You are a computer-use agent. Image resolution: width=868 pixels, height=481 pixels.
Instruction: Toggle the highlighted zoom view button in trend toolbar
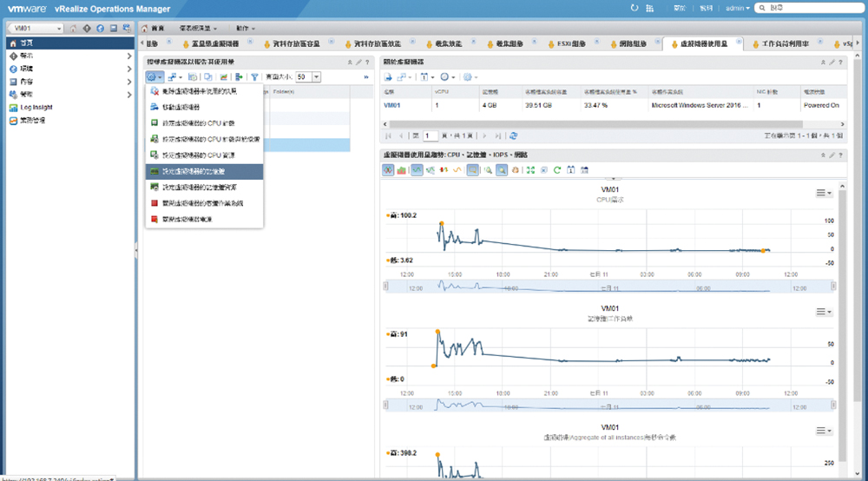pos(502,170)
